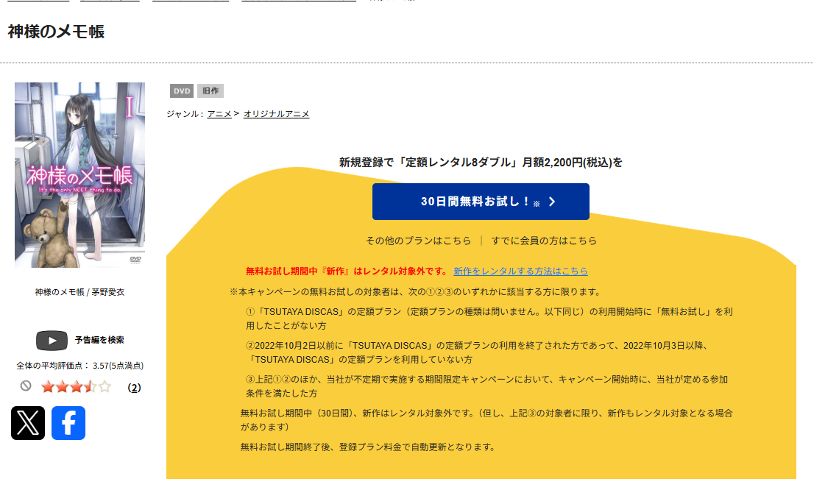Clear rating via the circle-slash icon
814x504 pixels.
[26, 386]
